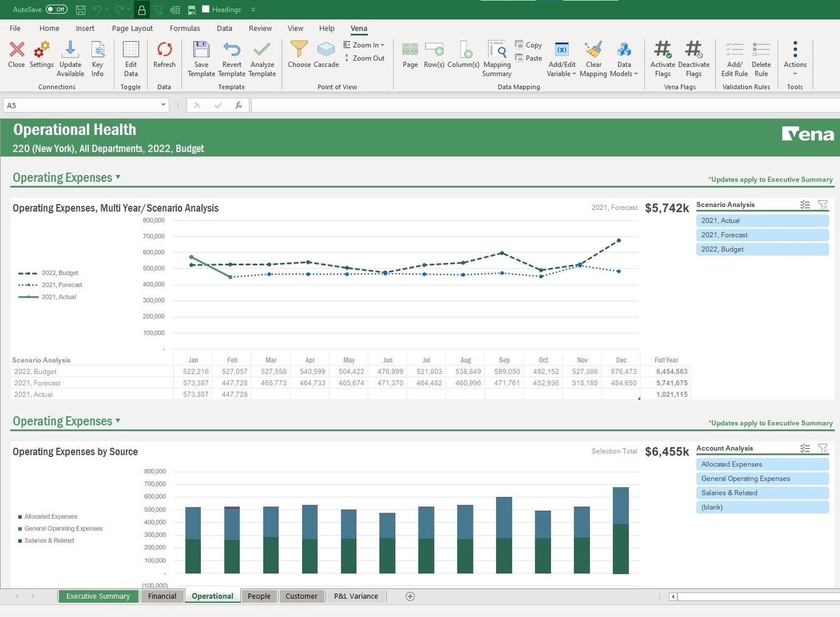Open Vena Settings gears icon
Screen dimensions: 840x617
[42, 49]
